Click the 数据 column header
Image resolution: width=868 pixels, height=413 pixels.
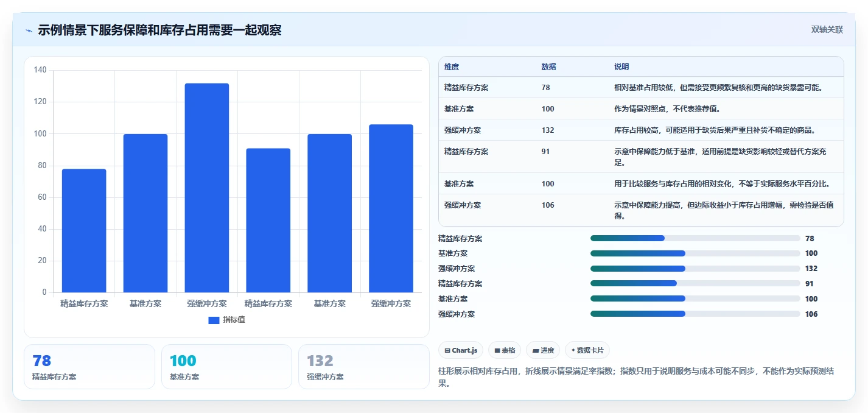pos(548,67)
